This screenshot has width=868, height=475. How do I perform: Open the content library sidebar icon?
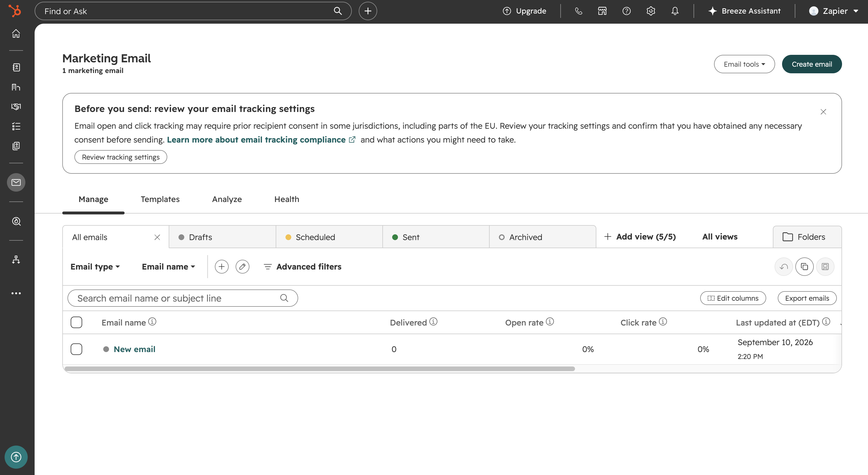16,87
